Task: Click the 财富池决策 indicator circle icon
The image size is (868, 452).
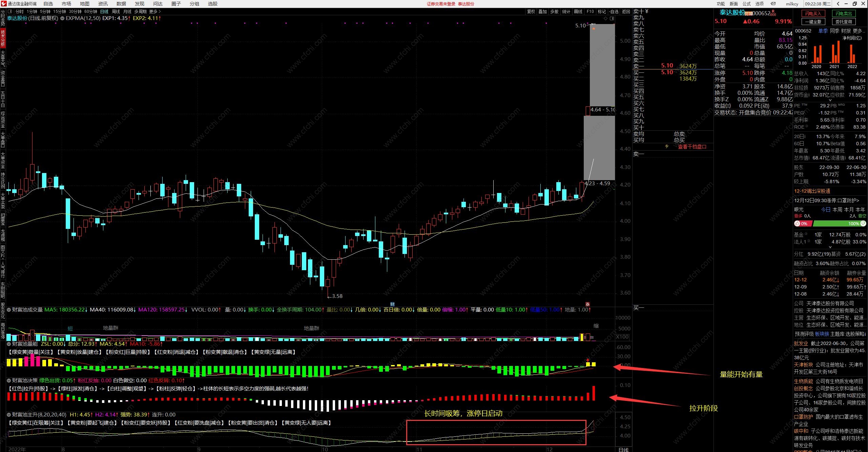Action: click(9, 381)
